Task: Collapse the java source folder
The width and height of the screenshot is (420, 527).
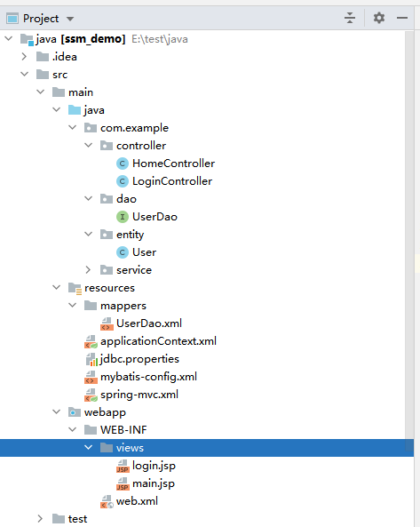Action: click(57, 109)
